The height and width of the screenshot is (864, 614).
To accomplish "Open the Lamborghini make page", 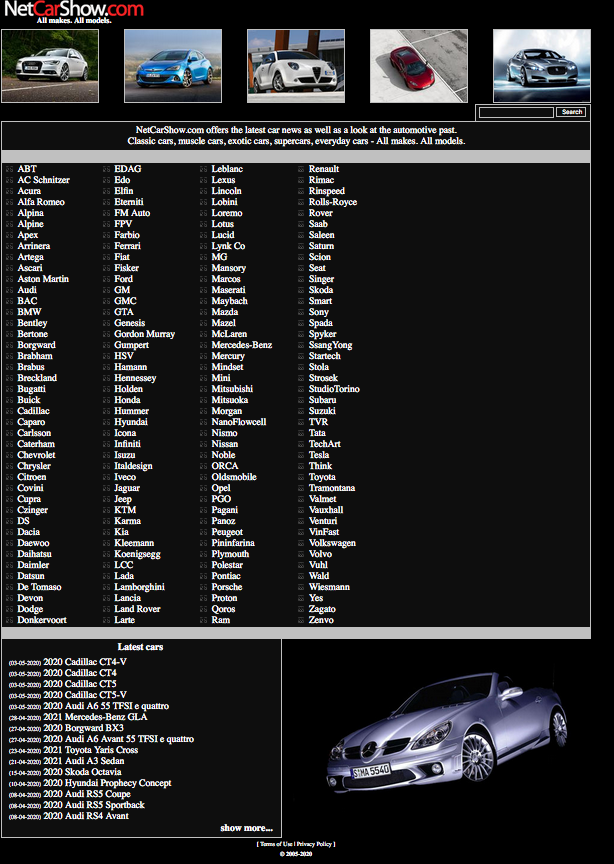I will (x=139, y=587).
